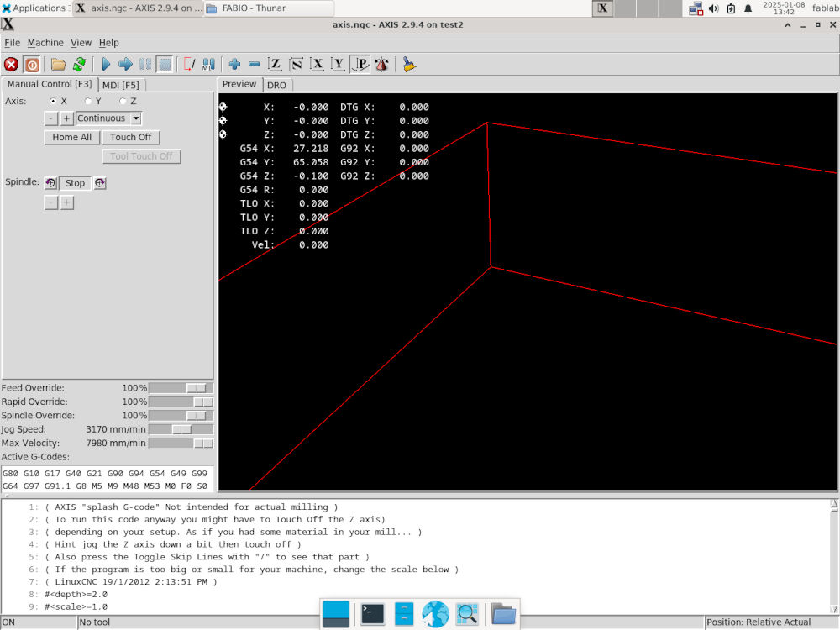Viewport: 840px width, 630px height.
Task: Switch to the Manual Control [F3] tab
Action: click(x=50, y=84)
